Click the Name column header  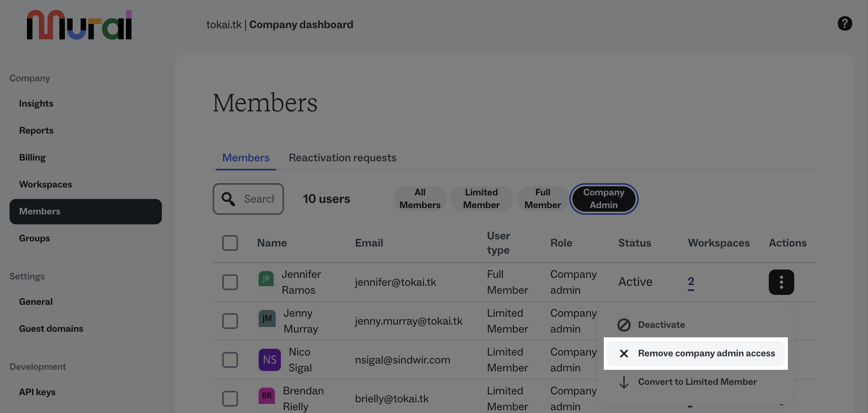pyautogui.click(x=272, y=243)
